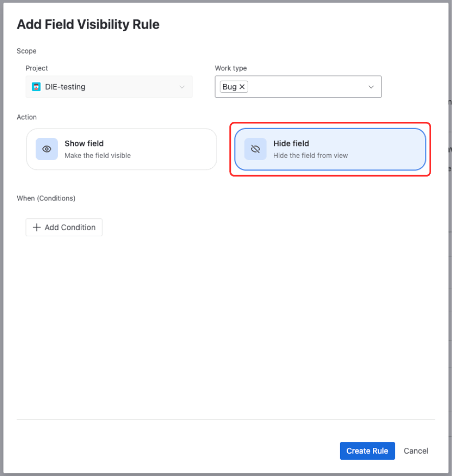Click the chevron in the Project selector

[x=182, y=87]
